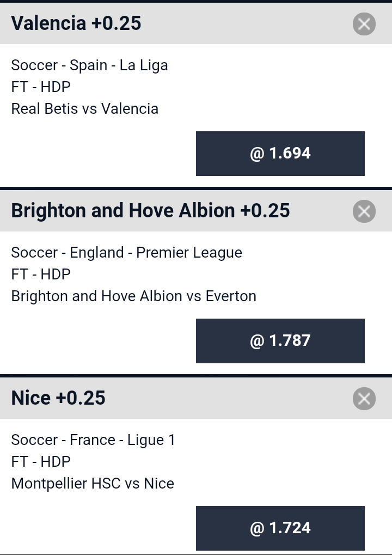Click the Valencia bet card body

pos(196,115)
